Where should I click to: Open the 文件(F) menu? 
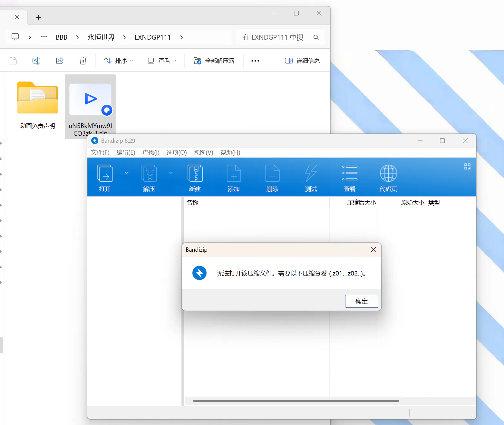[100, 152]
